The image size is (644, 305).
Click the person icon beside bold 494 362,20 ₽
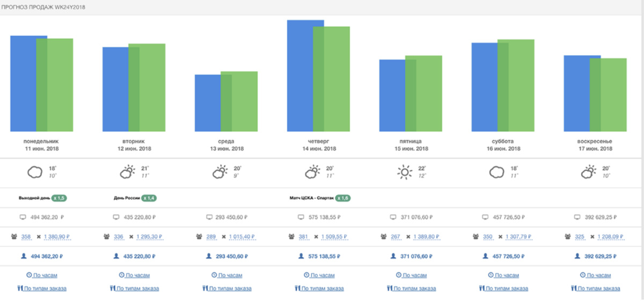click(24, 256)
